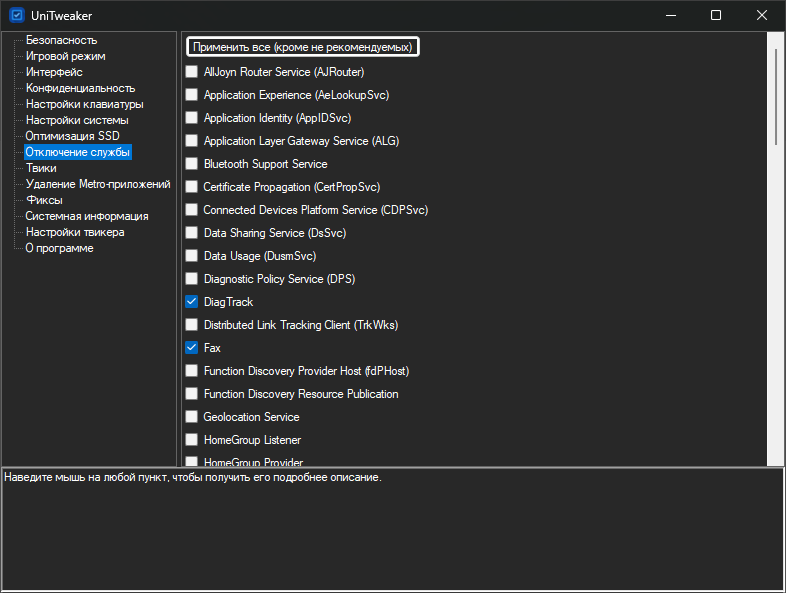This screenshot has height=593, width=786.
Task: Tick the Bluetooth Support Service checkbox
Action: pyautogui.click(x=192, y=164)
